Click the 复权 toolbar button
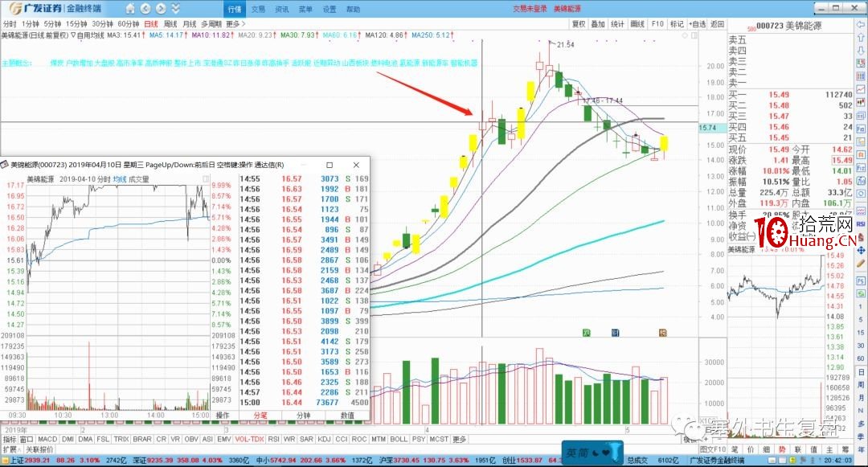Screen dimensions: 868x467 click(579, 24)
